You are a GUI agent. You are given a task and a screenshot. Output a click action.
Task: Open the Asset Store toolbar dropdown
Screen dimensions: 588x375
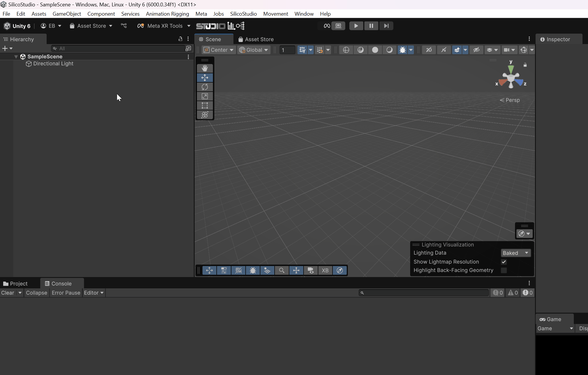91,26
